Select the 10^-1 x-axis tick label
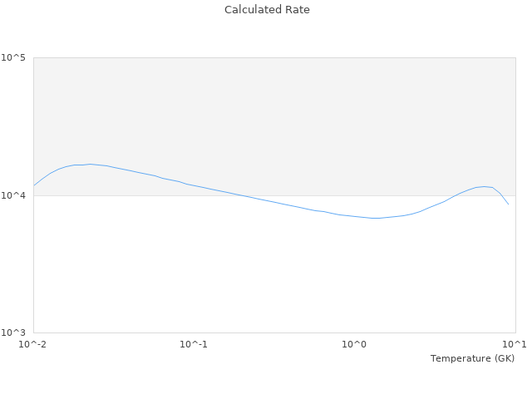This screenshot has height=399, width=532. [x=194, y=344]
